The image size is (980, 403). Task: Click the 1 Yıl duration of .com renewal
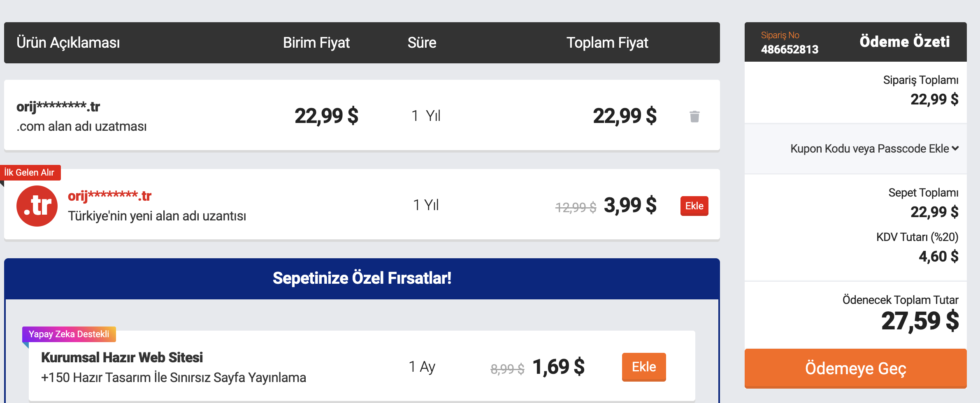point(426,116)
